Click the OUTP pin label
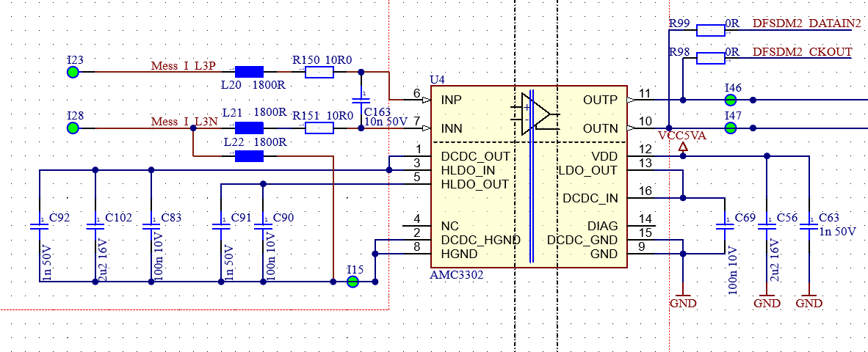The width and height of the screenshot is (868, 352). 600,100
